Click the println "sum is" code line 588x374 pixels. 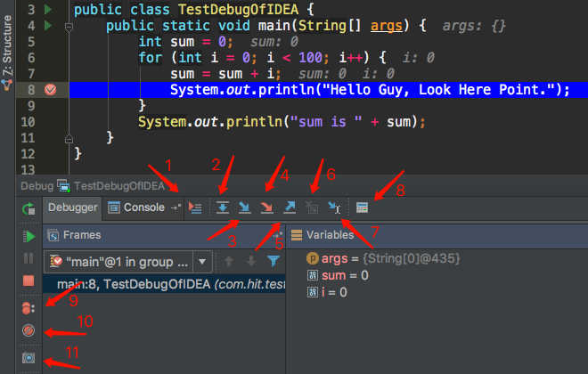pos(282,122)
